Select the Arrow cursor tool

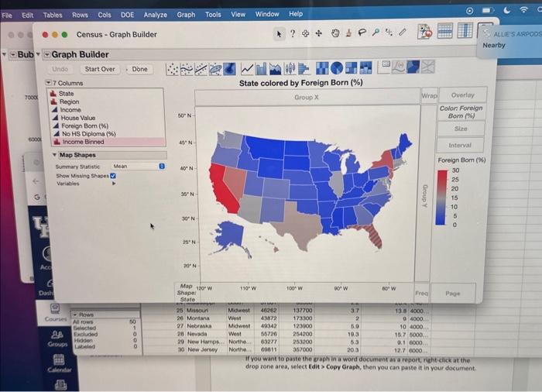pyautogui.click(x=279, y=33)
